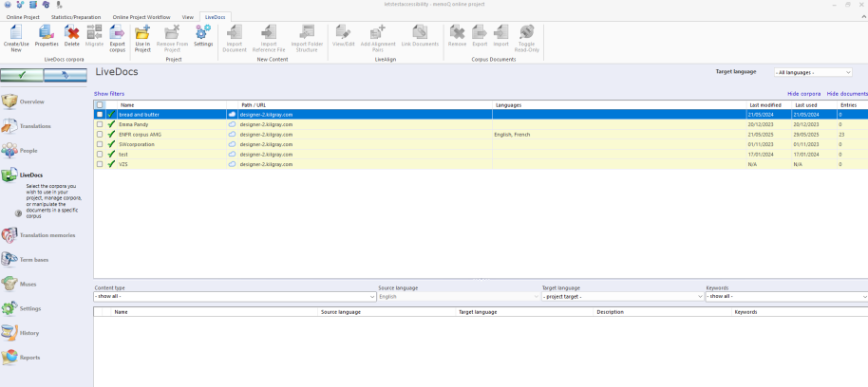Screen dimensions: 868x387
Task: Tick the checkbox for Emma Pandy corpus
Action: 100,124
